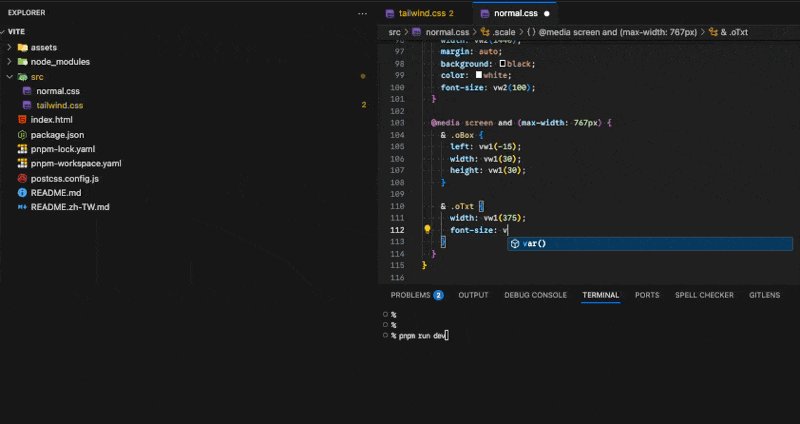Open the PROBLEMS panel tab

tap(410, 295)
